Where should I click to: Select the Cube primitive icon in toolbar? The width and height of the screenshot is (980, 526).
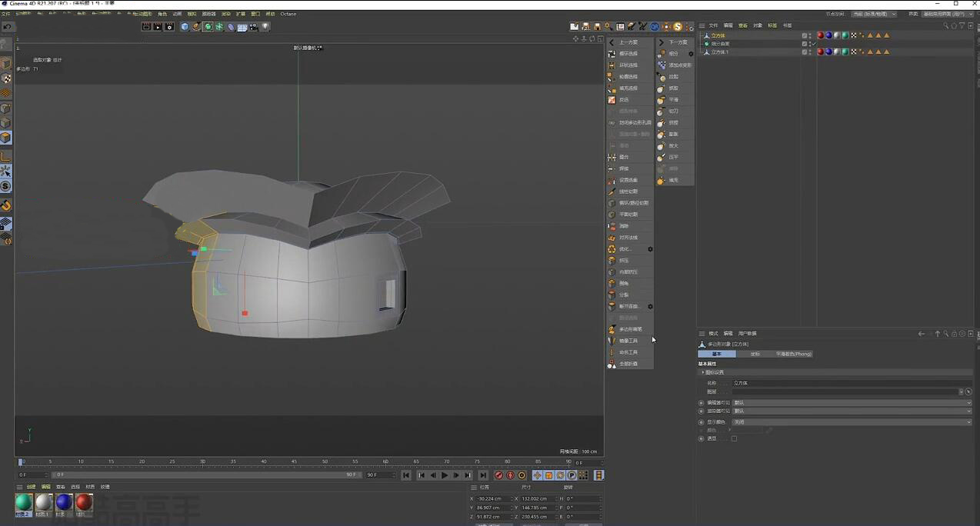tap(185, 27)
